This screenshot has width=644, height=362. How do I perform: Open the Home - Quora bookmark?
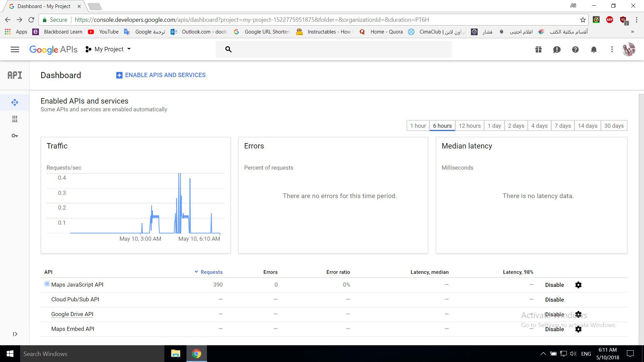tap(381, 32)
